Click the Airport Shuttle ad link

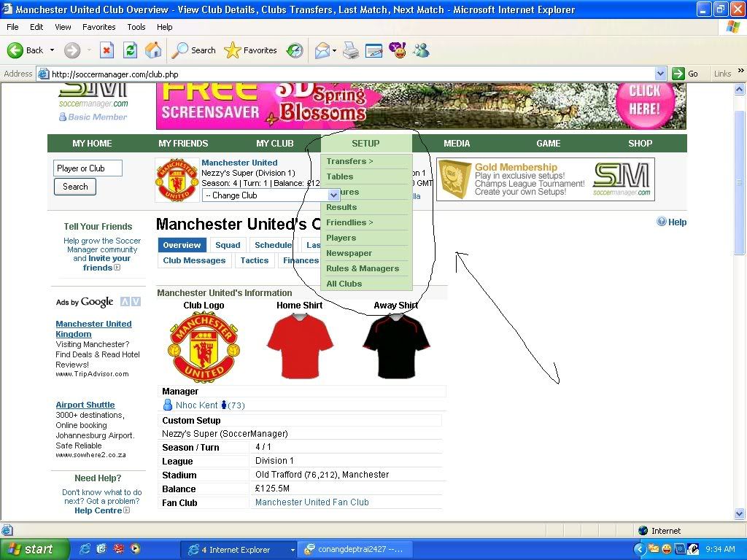pyautogui.click(x=85, y=405)
